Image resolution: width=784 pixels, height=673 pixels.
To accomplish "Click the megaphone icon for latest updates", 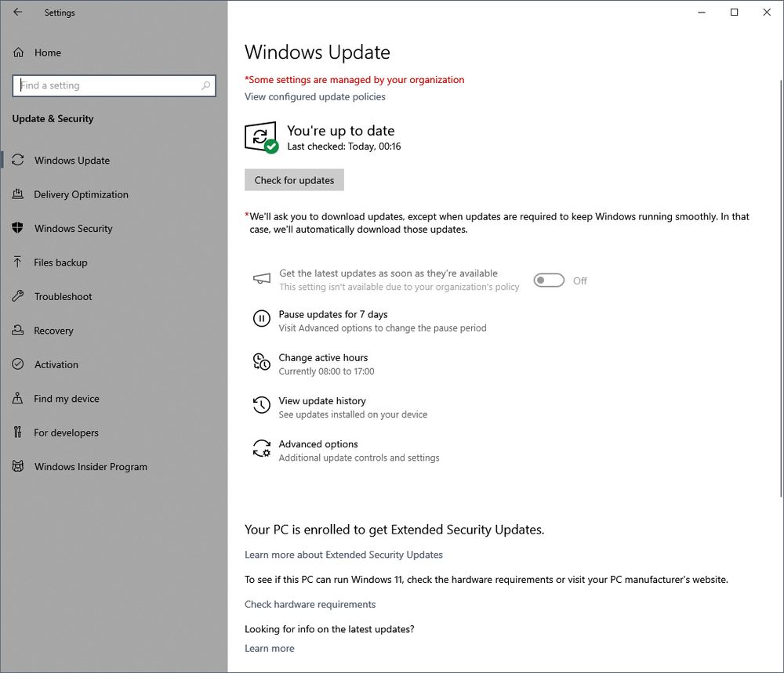I will click(262, 278).
